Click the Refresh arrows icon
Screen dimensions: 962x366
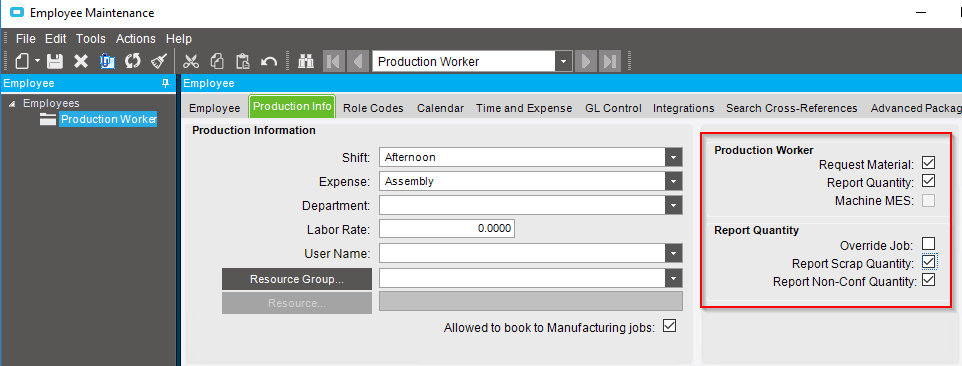pos(133,61)
